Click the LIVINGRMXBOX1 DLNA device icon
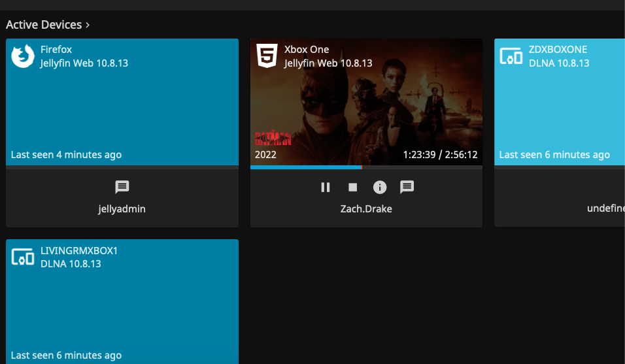The height and width of the screenshot is (364, 625). point(23,257)
